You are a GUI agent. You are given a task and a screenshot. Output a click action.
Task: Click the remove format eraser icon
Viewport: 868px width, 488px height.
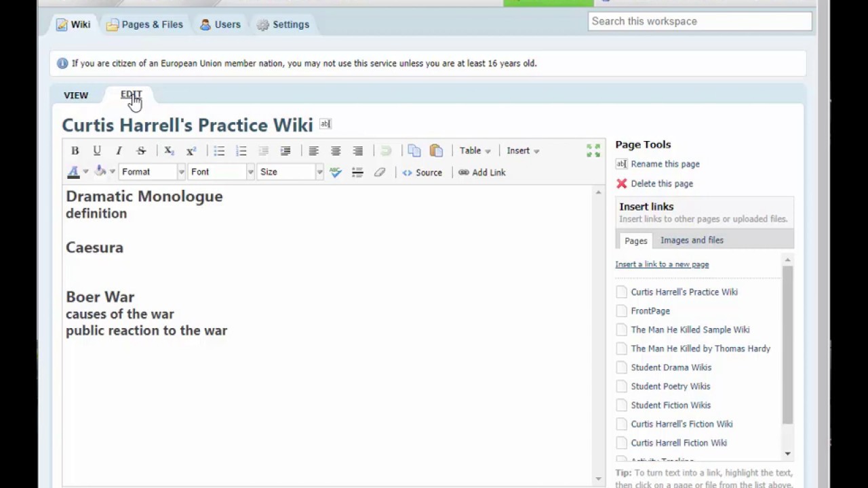(x=380, y=172)
